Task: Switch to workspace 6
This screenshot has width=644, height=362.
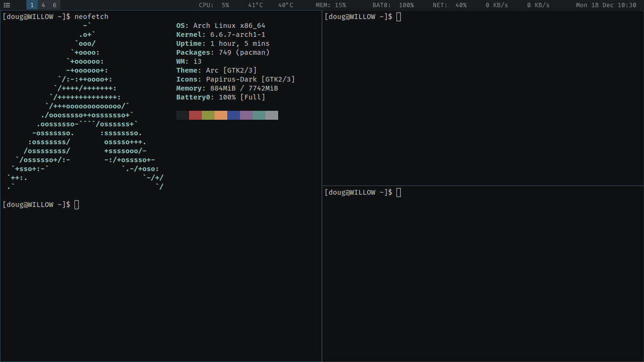Action: pos(55,5)
